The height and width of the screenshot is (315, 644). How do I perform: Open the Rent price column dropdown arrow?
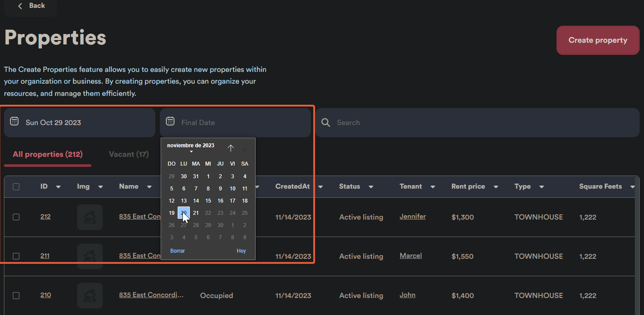(x=496, y=187)
